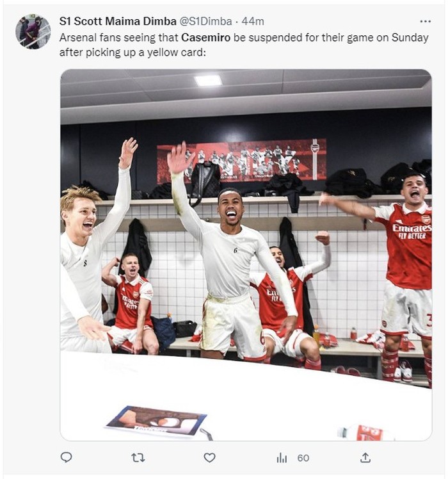Screen dimensions: 448x479
Task: Like the tweet with the heart icon
Action: click(x=209, y=457)
